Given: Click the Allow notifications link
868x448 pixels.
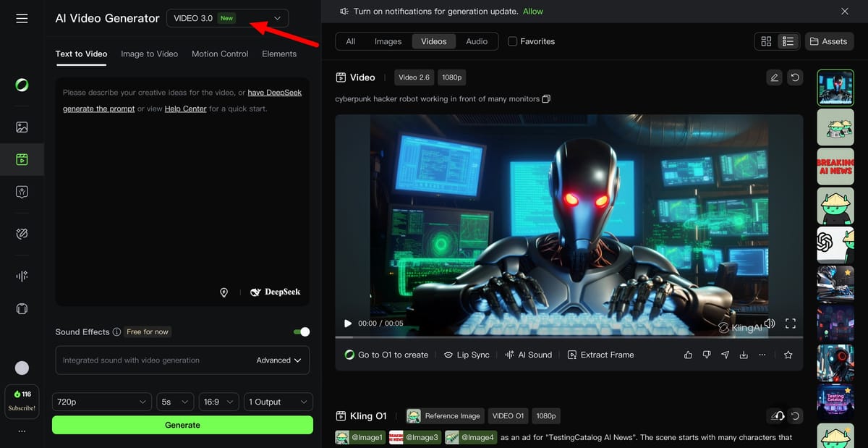Looking at the screenshot, I should pyautogui.click(x=533, y=12).
